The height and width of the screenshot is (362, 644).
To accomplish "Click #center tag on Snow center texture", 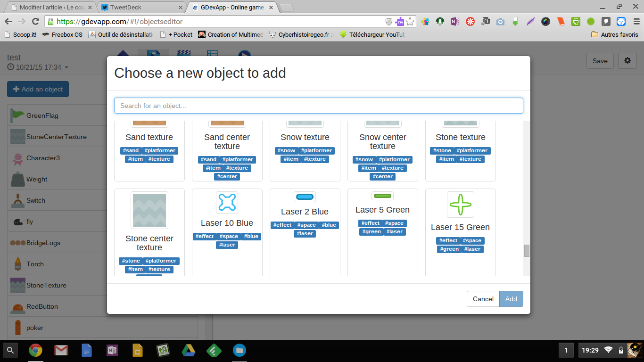I will (x=383, y=177).
